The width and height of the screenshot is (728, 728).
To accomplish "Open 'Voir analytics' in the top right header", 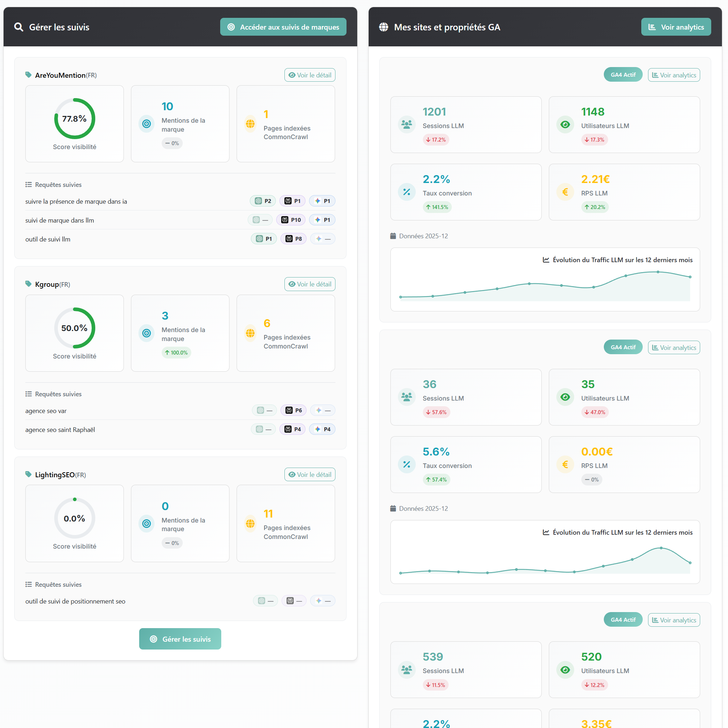I will click(x=676, y=27).
